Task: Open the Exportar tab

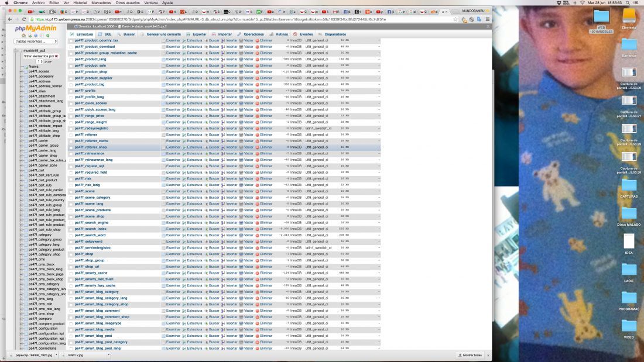Action: [x=196, y=35]
